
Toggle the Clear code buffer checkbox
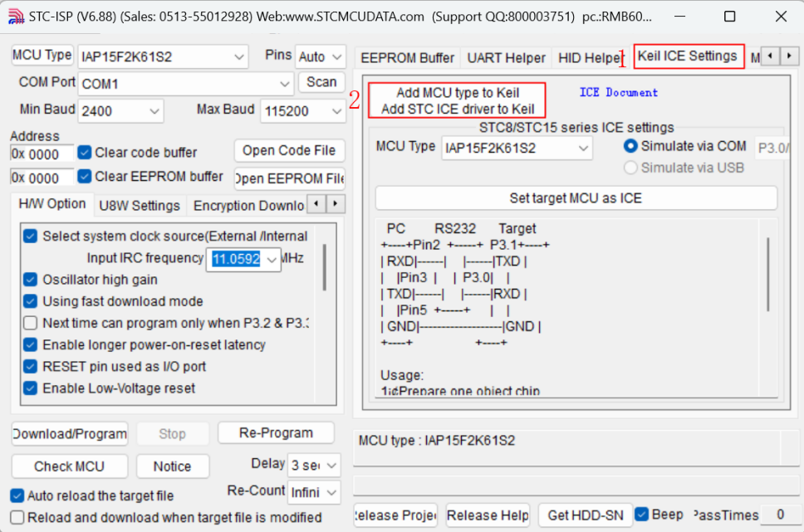tap(84, 153)
